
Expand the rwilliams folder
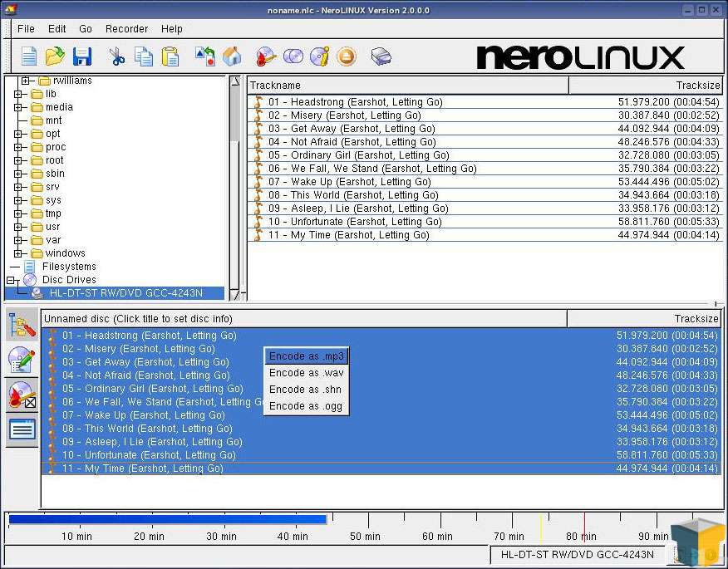(26, 81)
